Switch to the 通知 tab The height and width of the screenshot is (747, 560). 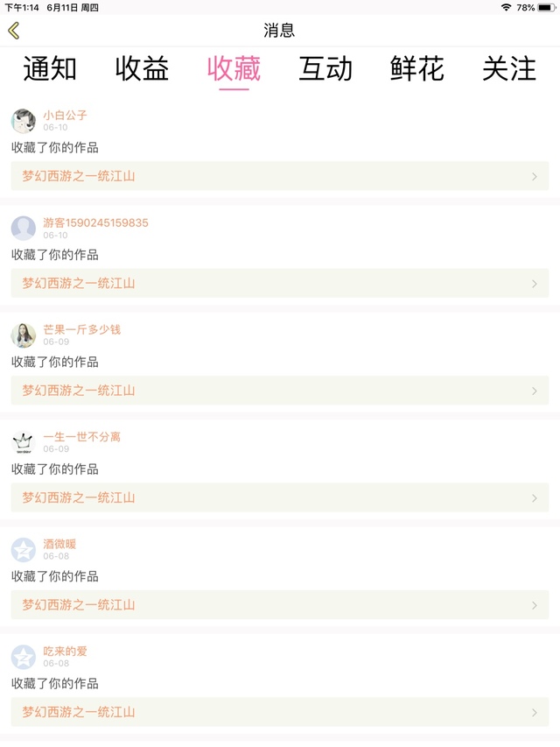(x=50, y=69)
